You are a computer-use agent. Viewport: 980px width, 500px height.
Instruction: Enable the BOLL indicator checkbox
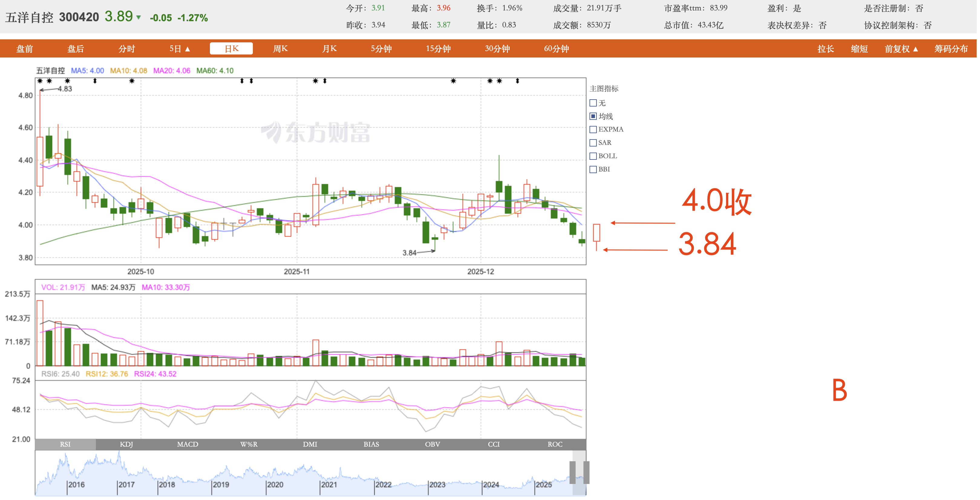tap(593, 156)
